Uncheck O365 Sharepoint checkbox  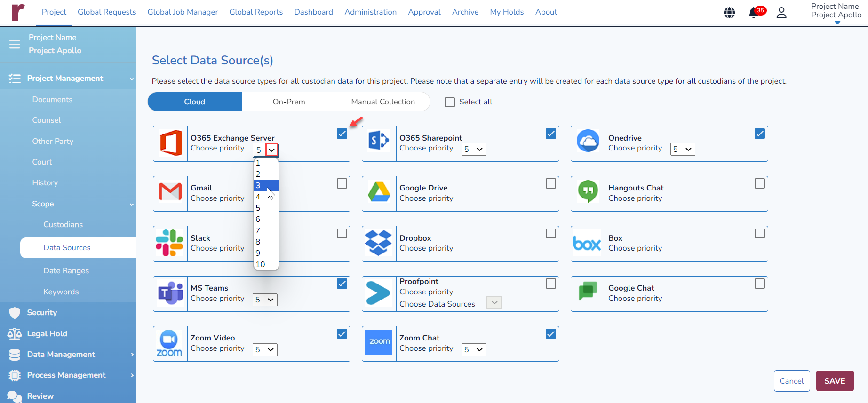click(551, 134)
